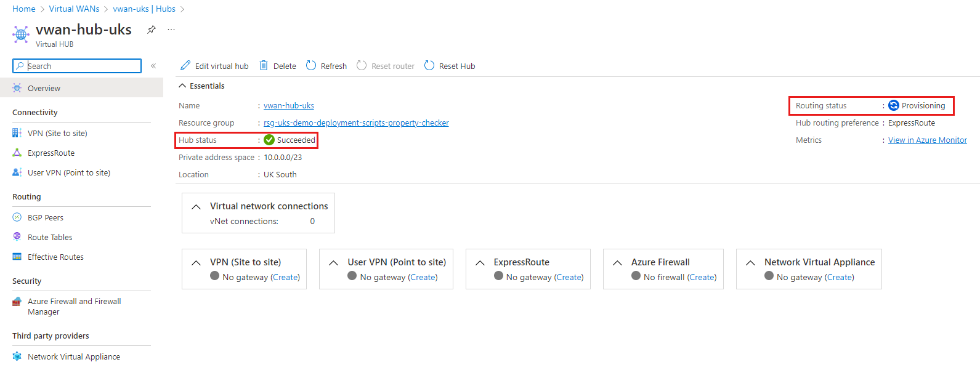This screenshot has height=370, width=980.
Task: Navigate to vwan-uks | Hubs breadcrumb
Action: pyautogui.click(x=144, y=9)
